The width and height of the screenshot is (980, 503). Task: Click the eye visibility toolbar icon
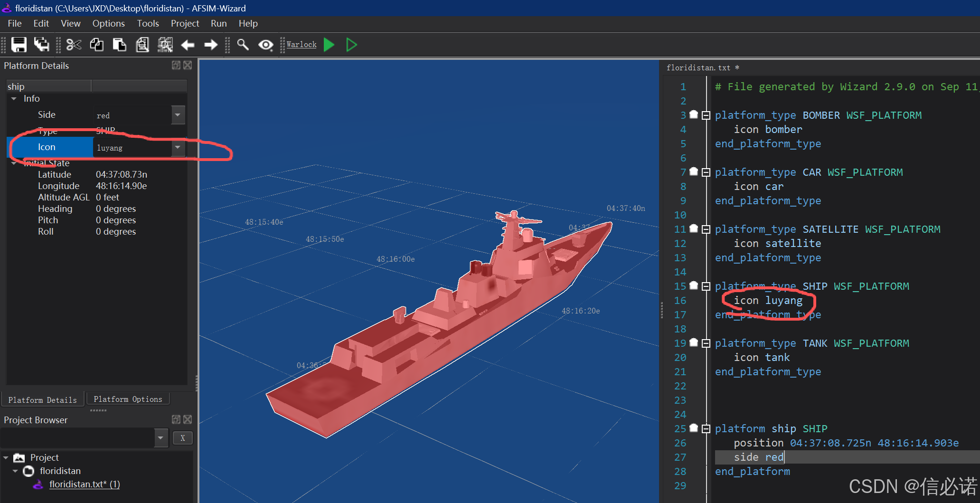266,45
